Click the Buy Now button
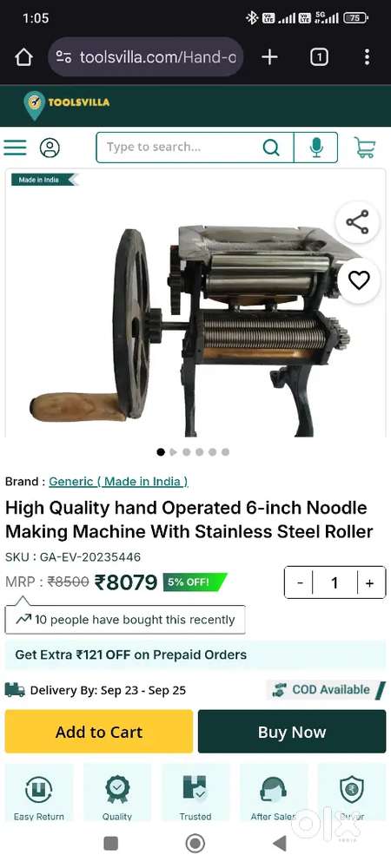The width and height of the screenshot is (391, 868). click(x=292, y=732)
